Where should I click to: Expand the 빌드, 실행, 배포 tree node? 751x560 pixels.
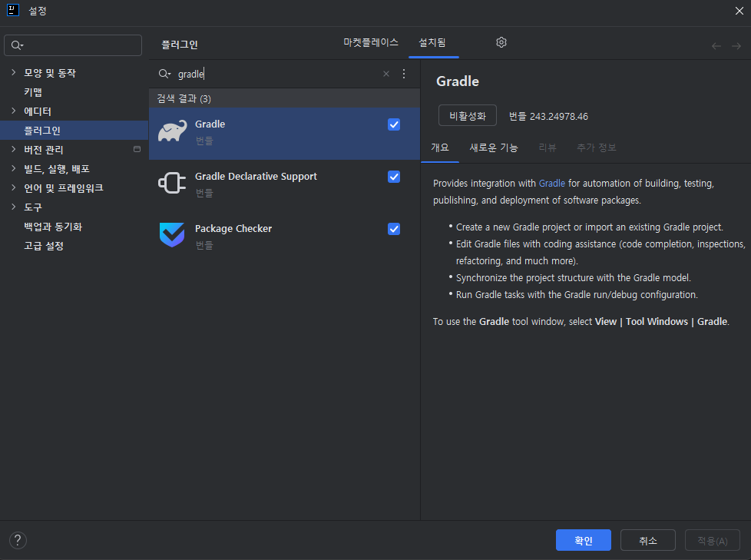(13, 169)
